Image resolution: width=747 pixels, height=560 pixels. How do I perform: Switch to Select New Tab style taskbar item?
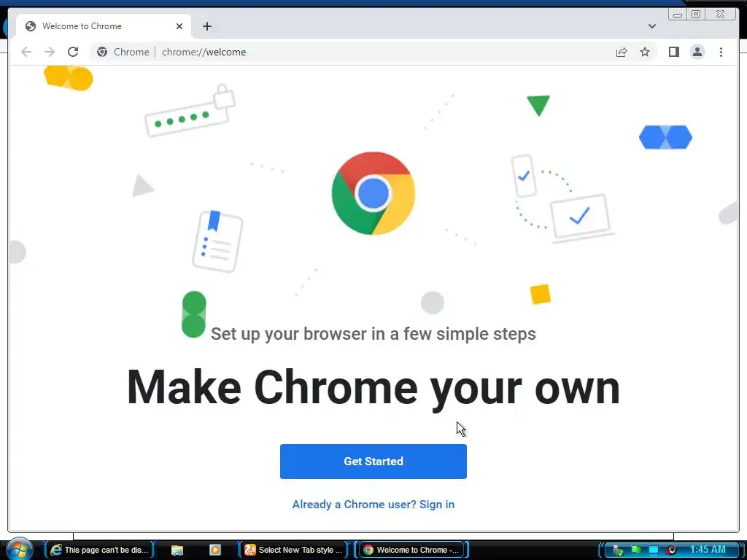pos(294,550)
